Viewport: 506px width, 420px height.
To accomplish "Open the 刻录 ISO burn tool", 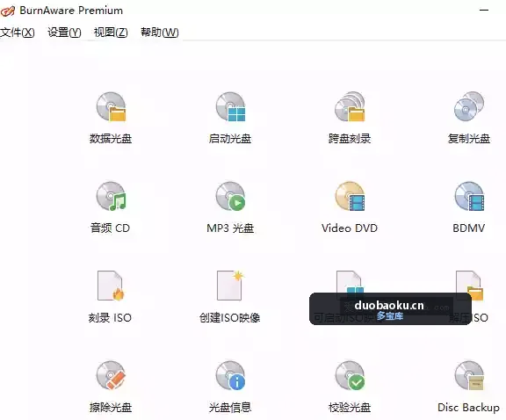I will [x=110, y=297].
